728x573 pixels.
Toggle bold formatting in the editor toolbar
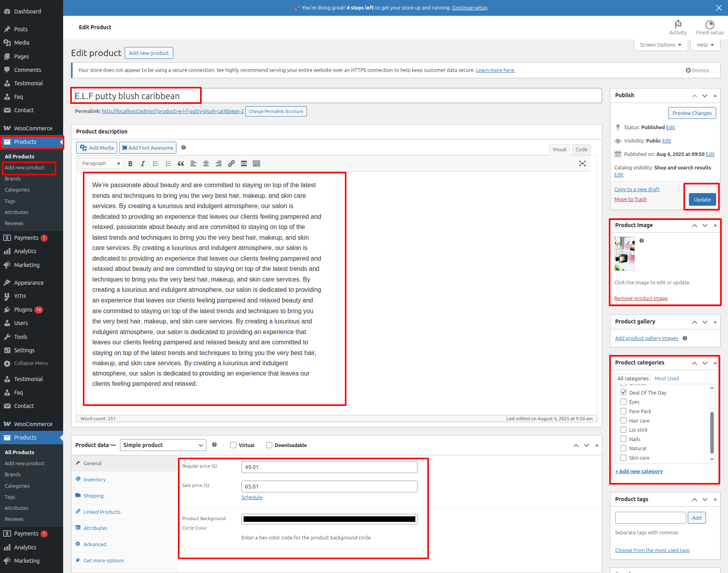coord(130,163)
